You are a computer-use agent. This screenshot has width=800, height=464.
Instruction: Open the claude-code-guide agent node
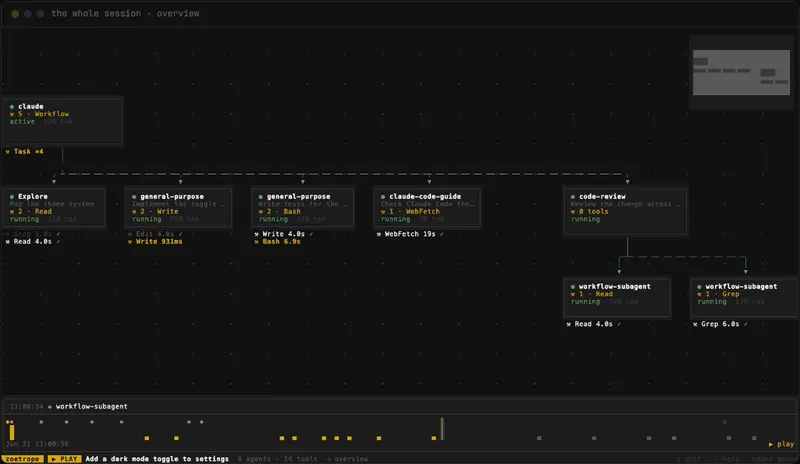coord(427,207)
